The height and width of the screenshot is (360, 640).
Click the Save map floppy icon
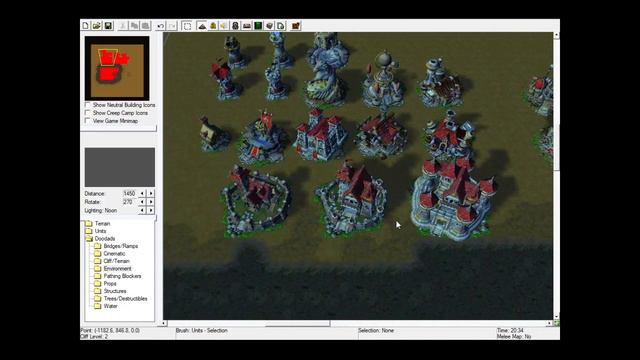point(108,26)
